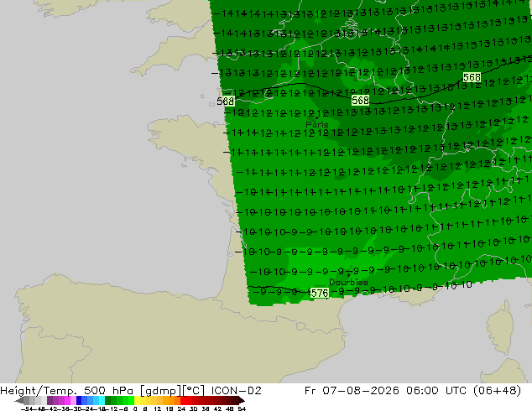
Task: Click the [gdmp] unit label
Action: pos(161,391)
